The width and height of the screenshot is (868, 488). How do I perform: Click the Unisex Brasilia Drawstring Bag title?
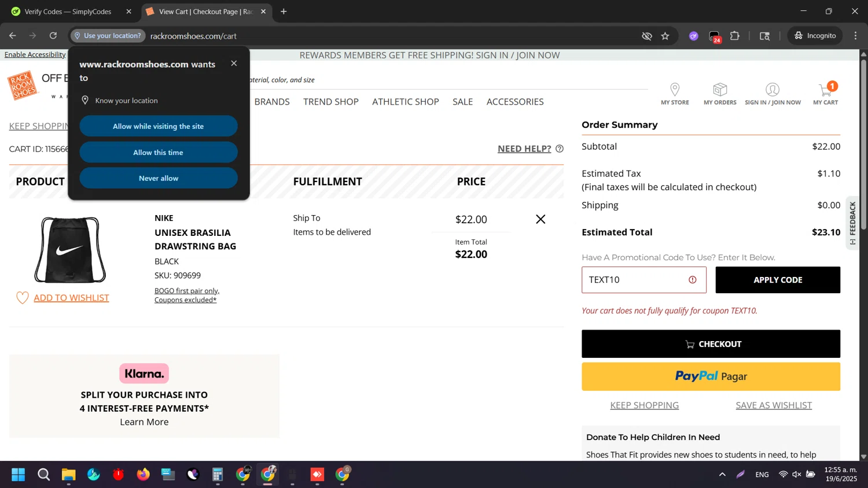coord(195,239)
